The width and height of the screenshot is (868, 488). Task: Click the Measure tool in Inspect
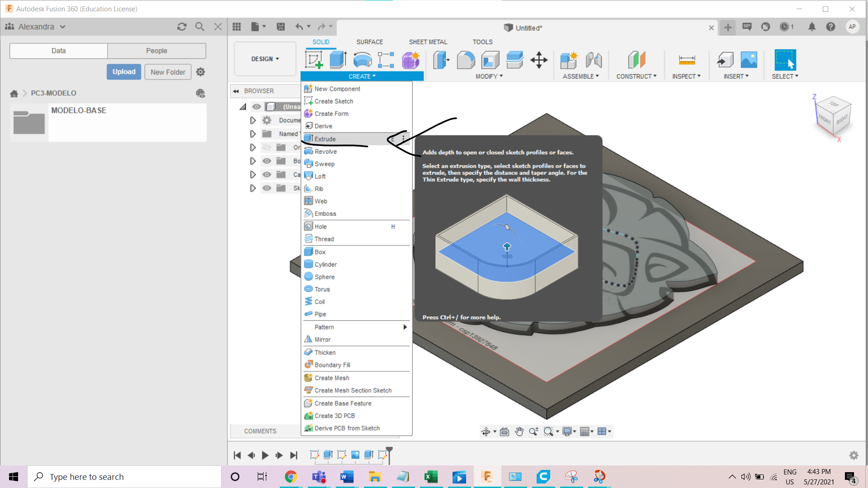[686, 60]
